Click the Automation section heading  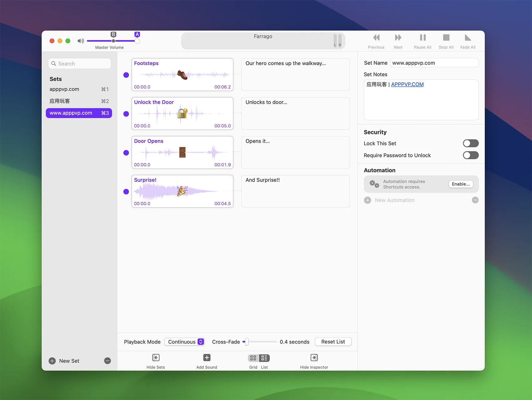[x=380, y=170]
